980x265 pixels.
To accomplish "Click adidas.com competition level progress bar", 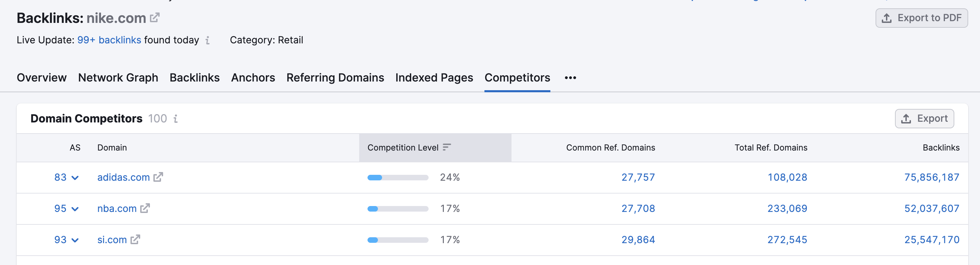I will (x=398, y=178).
